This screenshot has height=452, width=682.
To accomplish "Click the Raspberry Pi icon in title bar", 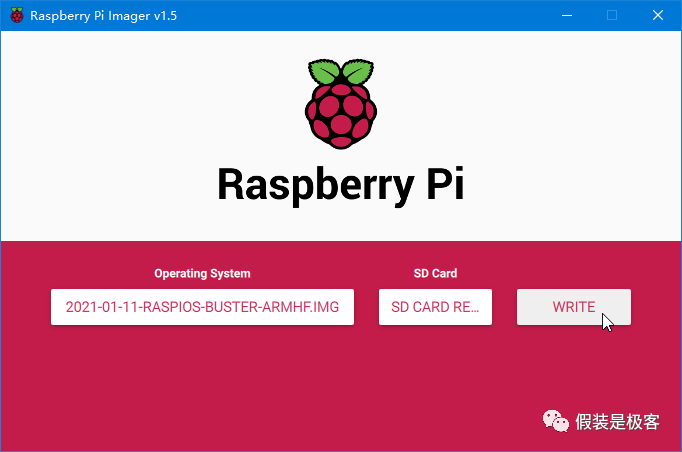I will (17, 15).
